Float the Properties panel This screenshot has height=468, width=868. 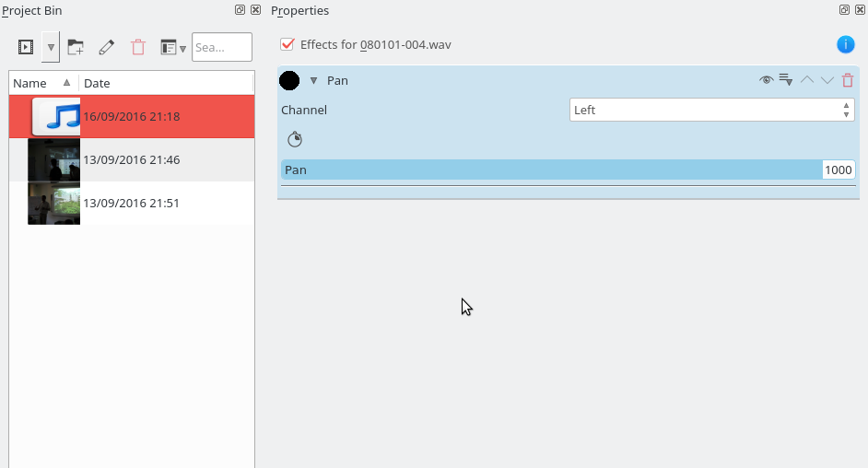tap(844, 9)
